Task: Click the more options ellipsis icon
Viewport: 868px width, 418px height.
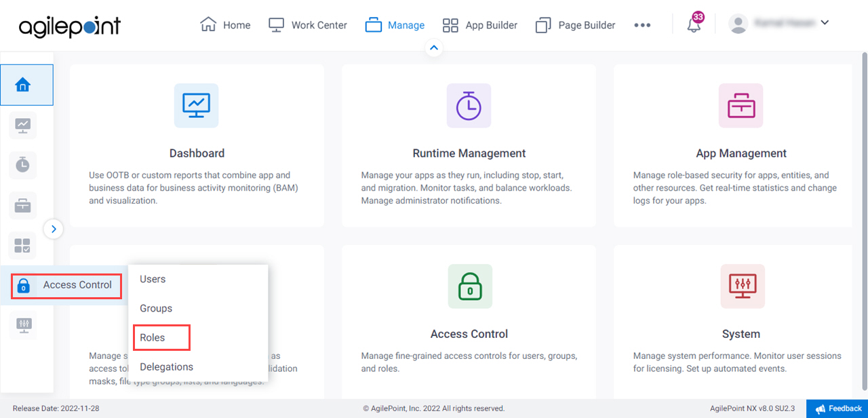Action: pyautogui.click(x=642, y=25)
